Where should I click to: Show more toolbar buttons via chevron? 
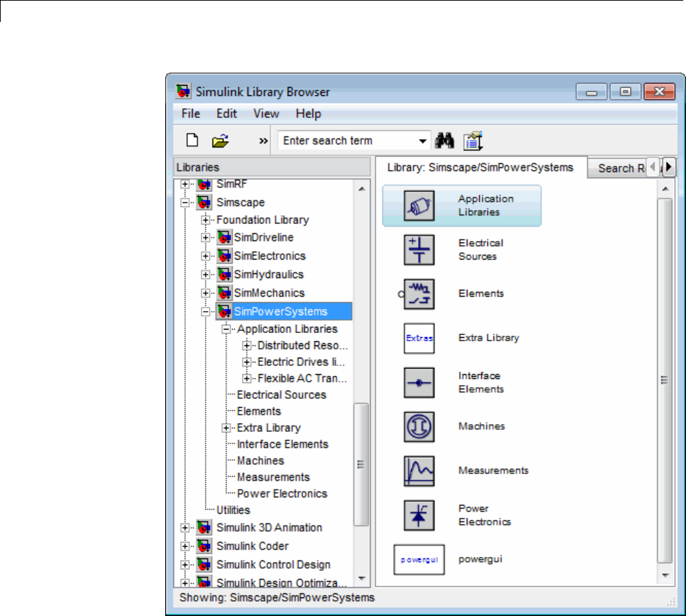(x=263, y=141)
